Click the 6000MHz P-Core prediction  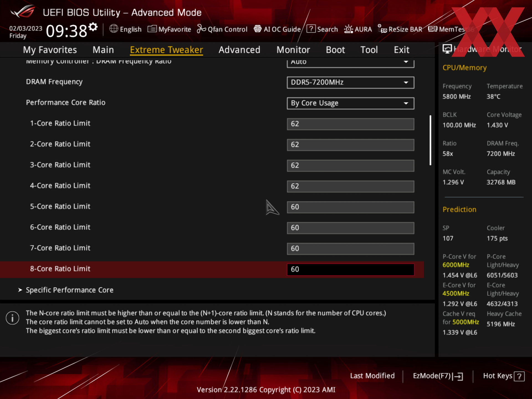tap(456, 265)
